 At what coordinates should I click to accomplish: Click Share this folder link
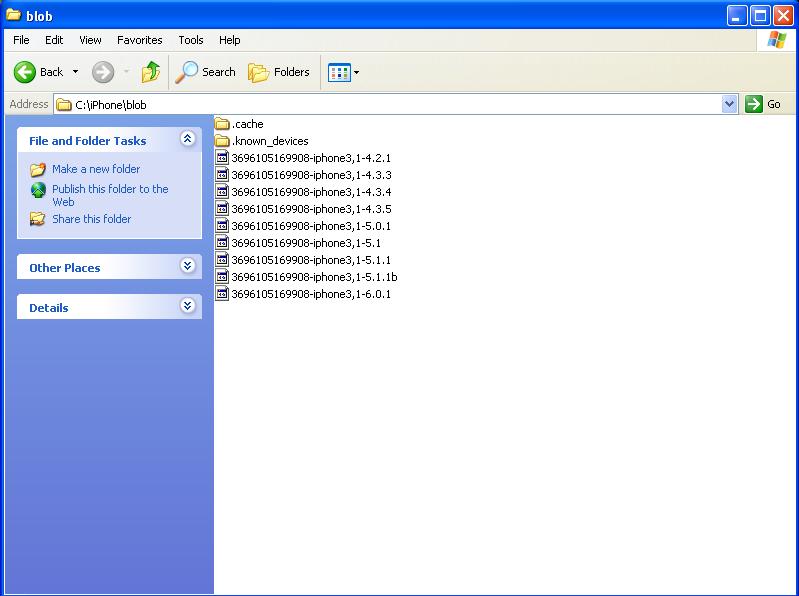point(91,219)
